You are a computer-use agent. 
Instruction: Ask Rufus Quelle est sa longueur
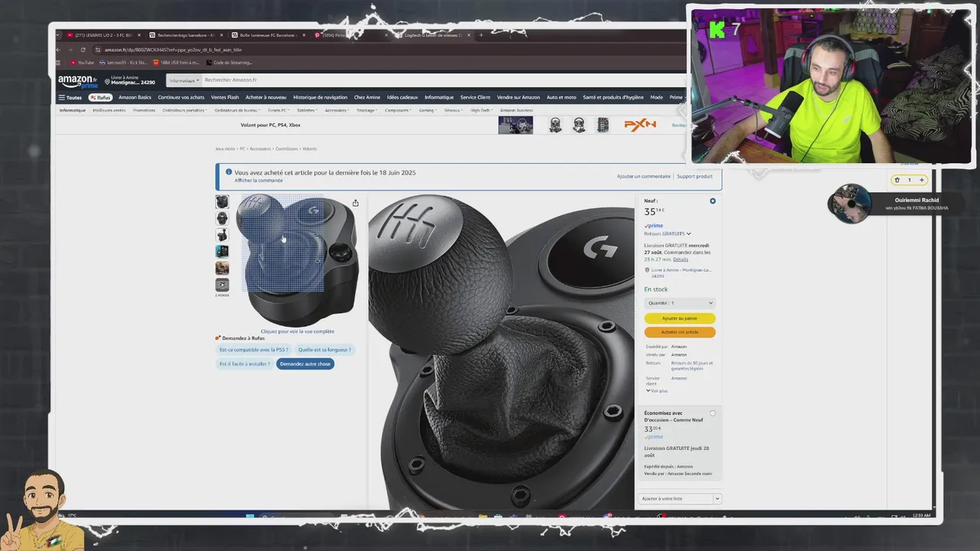point(325,350)
